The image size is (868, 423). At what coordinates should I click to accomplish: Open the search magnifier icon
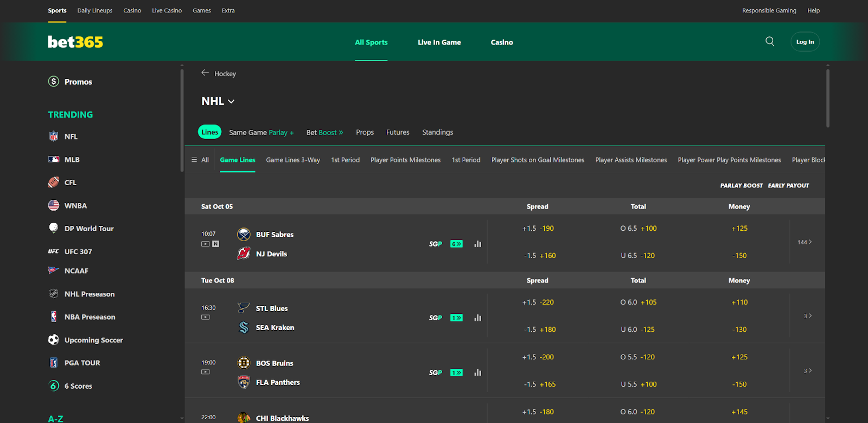770,41
